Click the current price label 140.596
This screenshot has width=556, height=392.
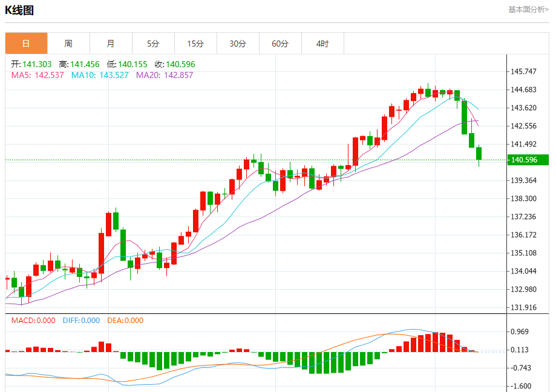[x=528, y=160]
